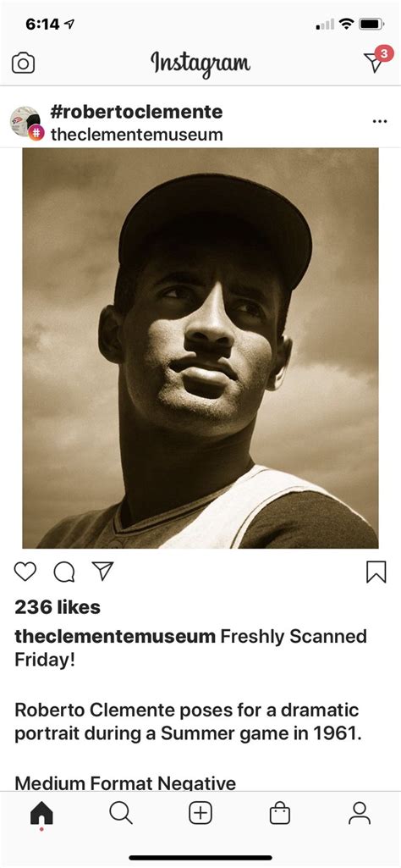401x868 pixels.
Task: Go to Home tab in bottom bar
Action: 41,815
